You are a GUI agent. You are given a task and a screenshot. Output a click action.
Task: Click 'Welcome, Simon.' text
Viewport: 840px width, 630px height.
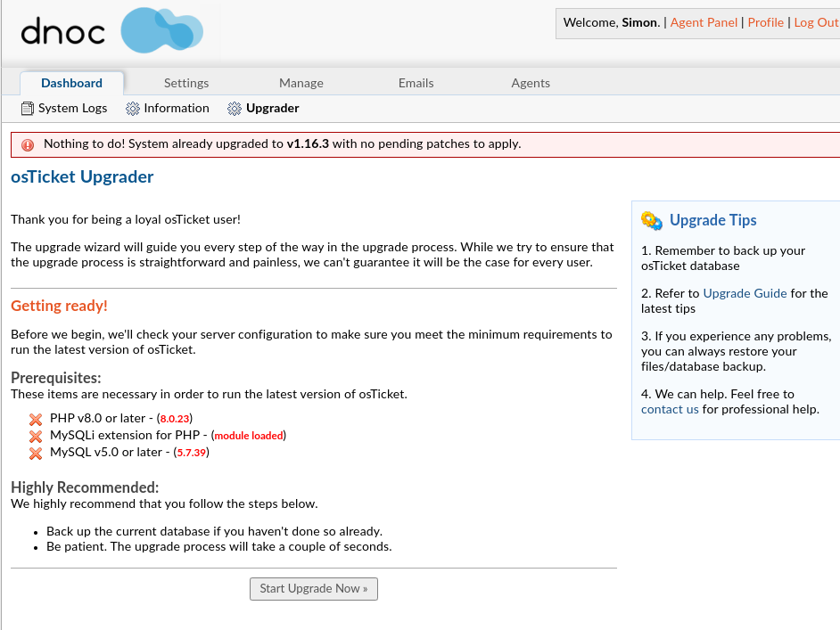611,22
